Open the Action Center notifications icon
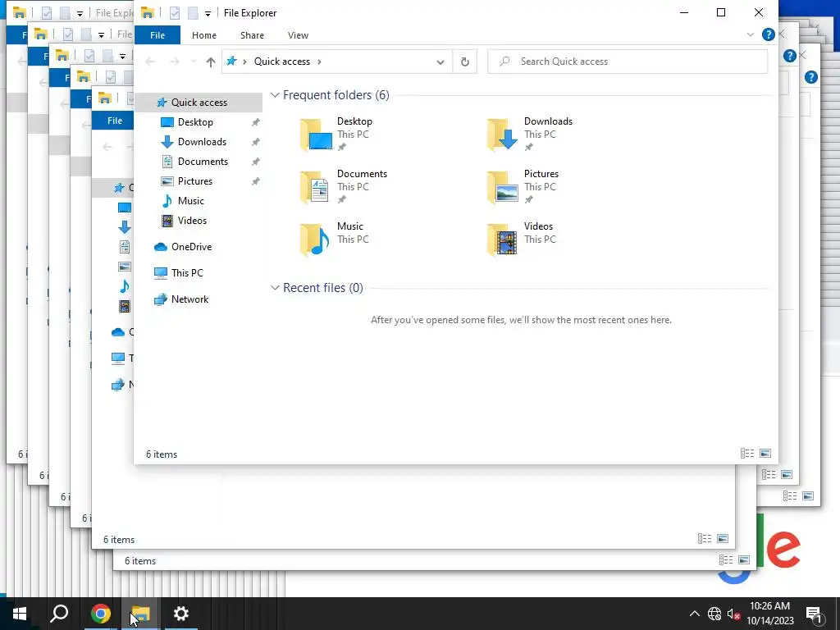 (x=815, y=614)
